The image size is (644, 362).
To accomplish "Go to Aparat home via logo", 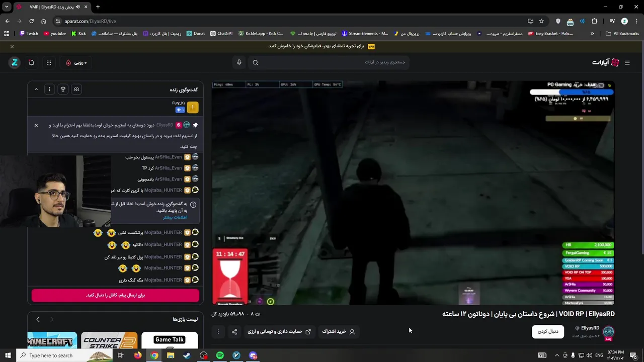I will coord(606,62).
